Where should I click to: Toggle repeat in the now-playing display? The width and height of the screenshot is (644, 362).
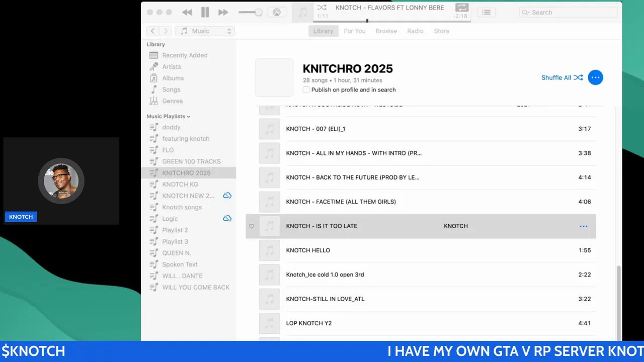[x=461, y=8]
